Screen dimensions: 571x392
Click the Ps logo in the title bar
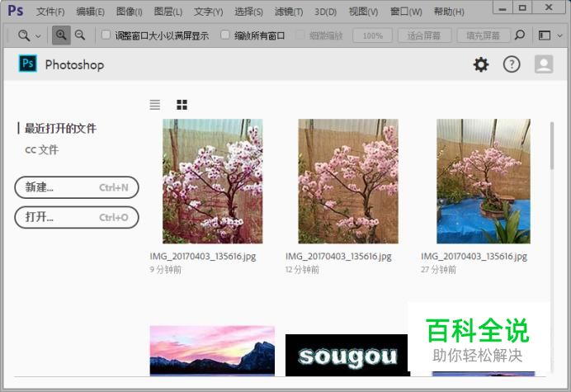pyautogui.click(x=16, y=10)
